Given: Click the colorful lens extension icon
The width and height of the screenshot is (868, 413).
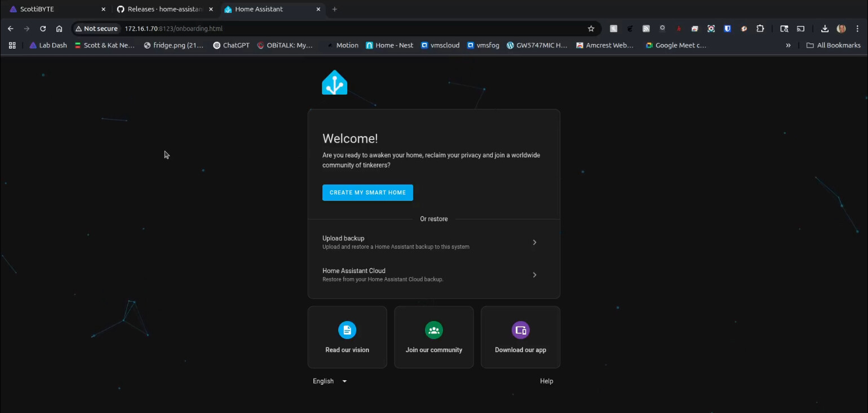Looking at the screenshot, I should (711, 29).
